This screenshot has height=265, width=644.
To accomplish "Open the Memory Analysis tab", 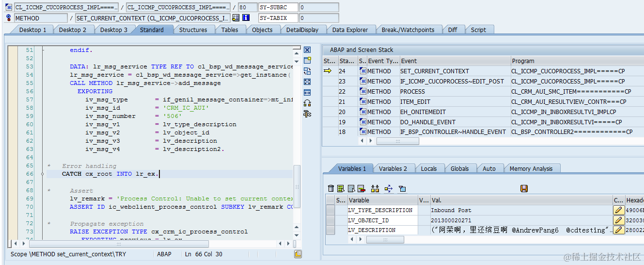I will click(531, 168).
